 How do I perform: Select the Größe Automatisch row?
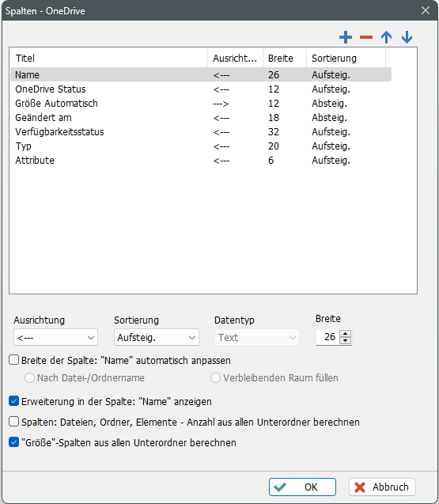pos(201,104)
